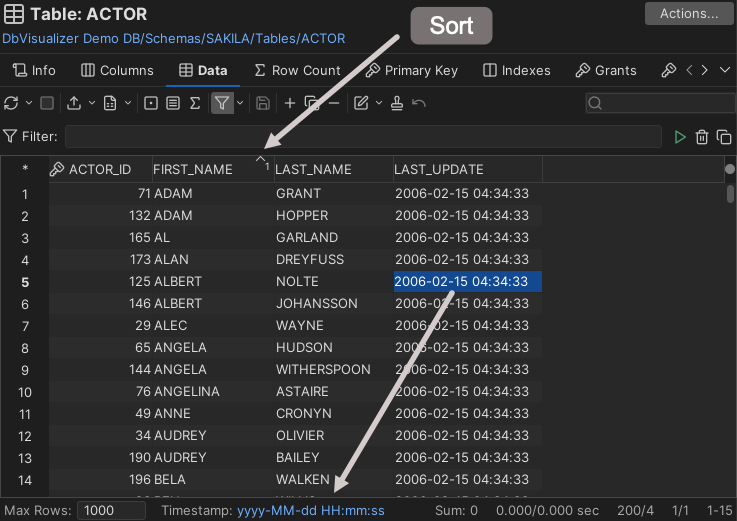Click the add row plus icon
The image size is (737, 521).
pyautogui.click(x=290, y=103)
